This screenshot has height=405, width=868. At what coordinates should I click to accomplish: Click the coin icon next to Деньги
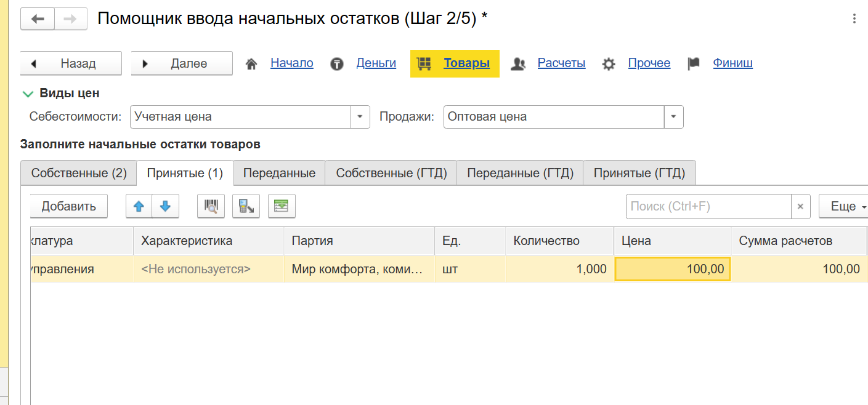[x=336, y=63]
